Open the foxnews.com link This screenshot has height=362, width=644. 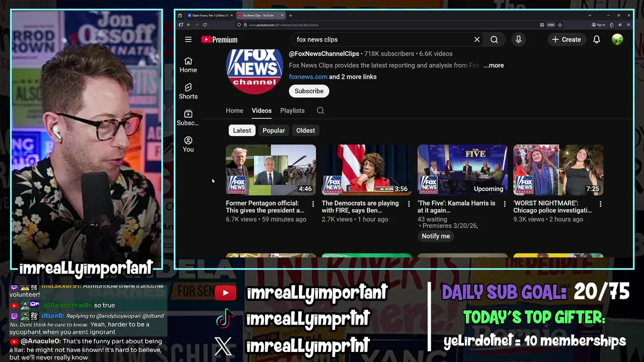click(x=308, y=77)
